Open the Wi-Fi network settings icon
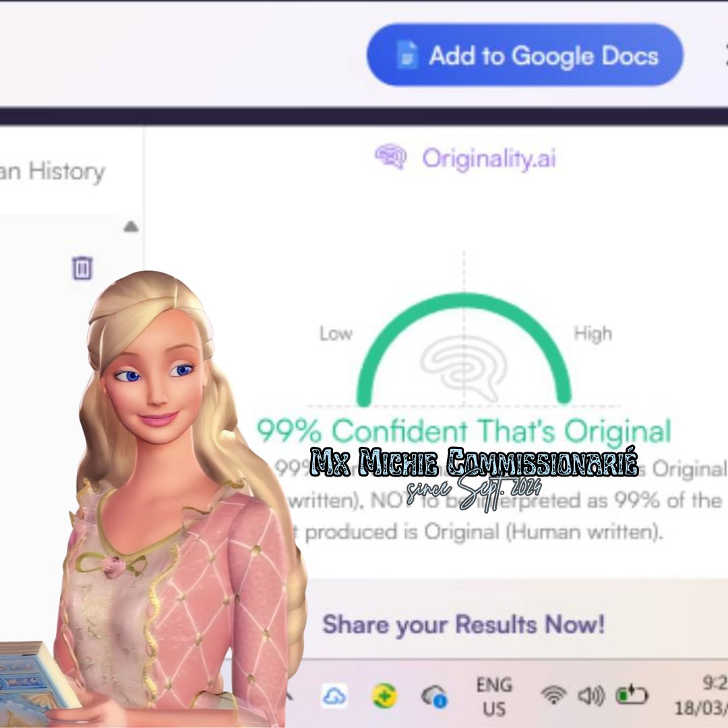Screen dimensions: 728x728 (x=553, y=696)
